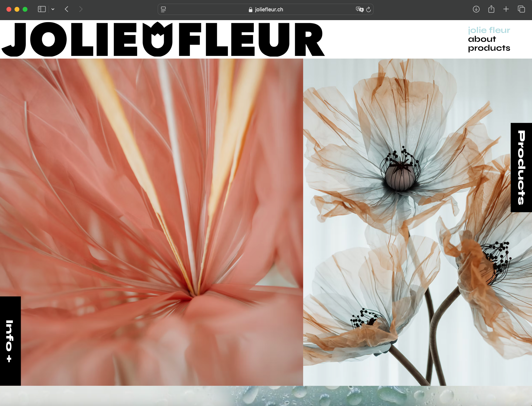This screenshot has height=406, width=532.
Task: Click the joliefleur.ch address field
Action: [x=266, y=9]
